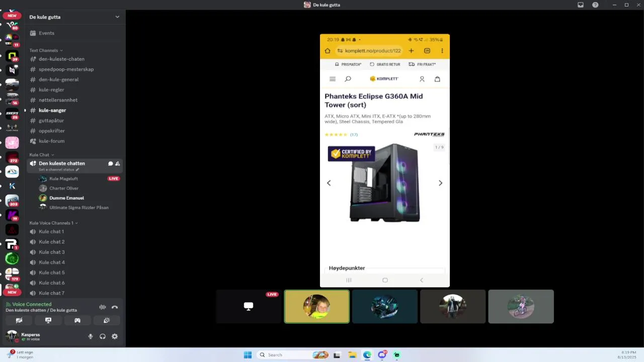The image size is (644, 362).
Task: Collapse Kule Voice Channels 1 category
Action: [53, 223]
